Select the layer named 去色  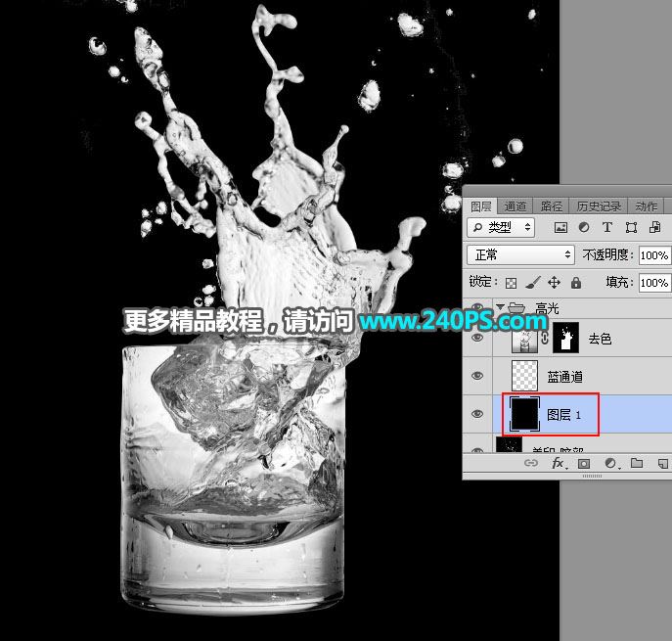tap(600, 340)
